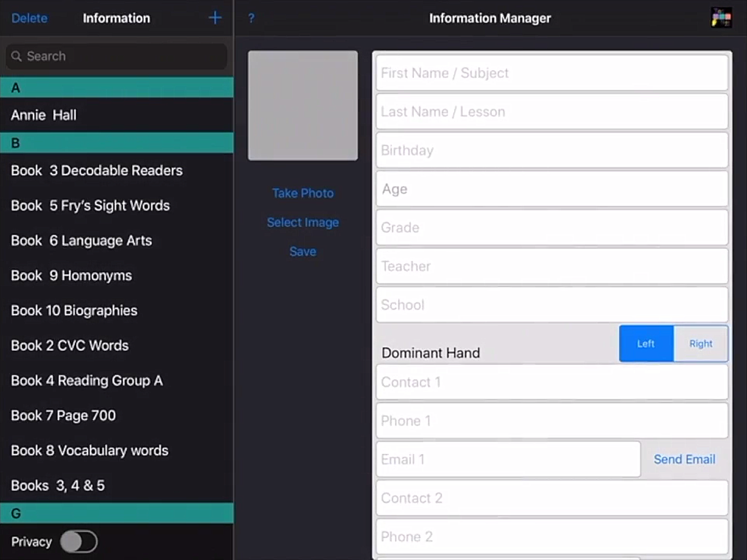Select Left dominant hand option

click(x=646, y=343)
